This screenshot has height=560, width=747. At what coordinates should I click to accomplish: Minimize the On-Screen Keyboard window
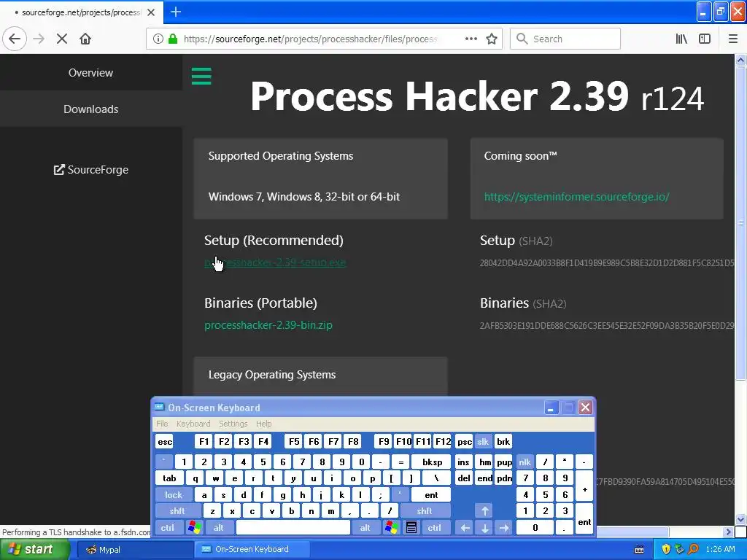pos(551,408)
